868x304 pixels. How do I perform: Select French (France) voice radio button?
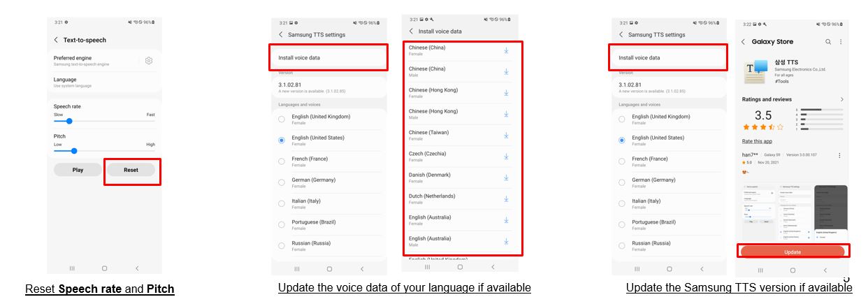pos(282,161)
